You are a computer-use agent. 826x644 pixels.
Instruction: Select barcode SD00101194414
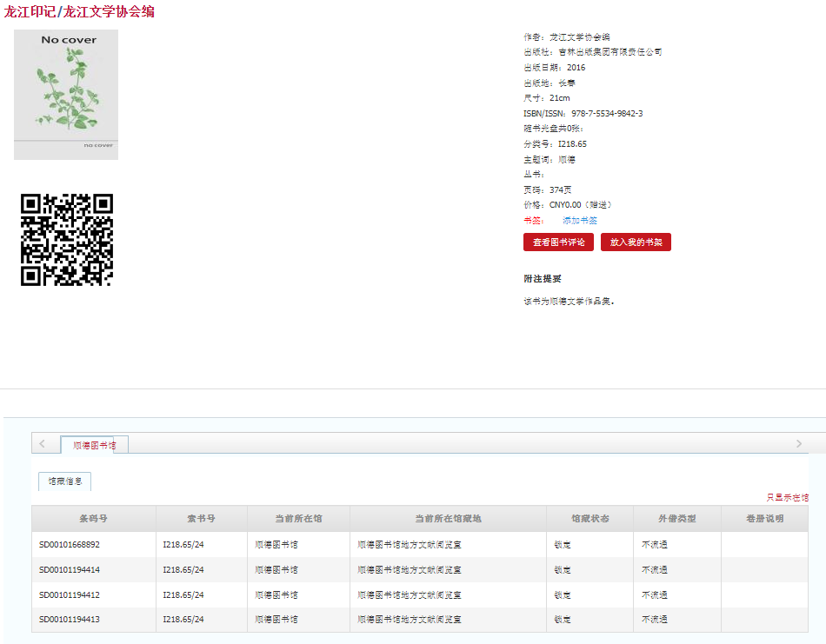pyautogui.click(x=69, y=570)
